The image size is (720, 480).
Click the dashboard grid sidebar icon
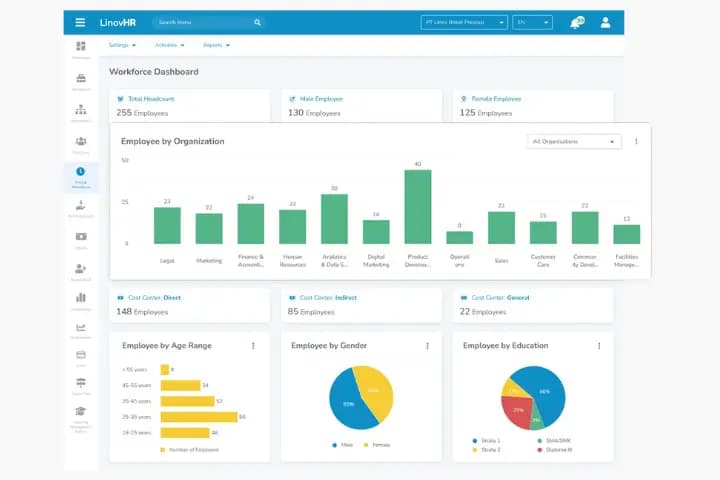(81, 46)
